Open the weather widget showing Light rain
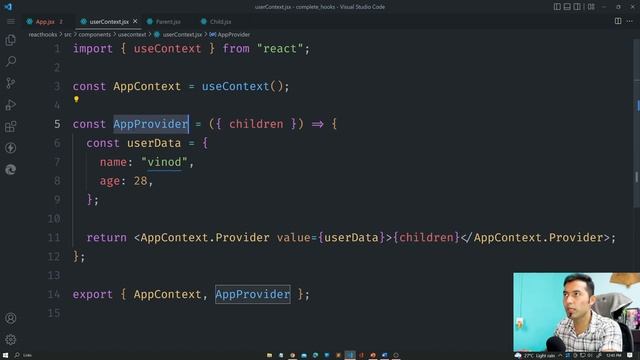Viewport: 640px width, 360px height. tap(535, 356)
